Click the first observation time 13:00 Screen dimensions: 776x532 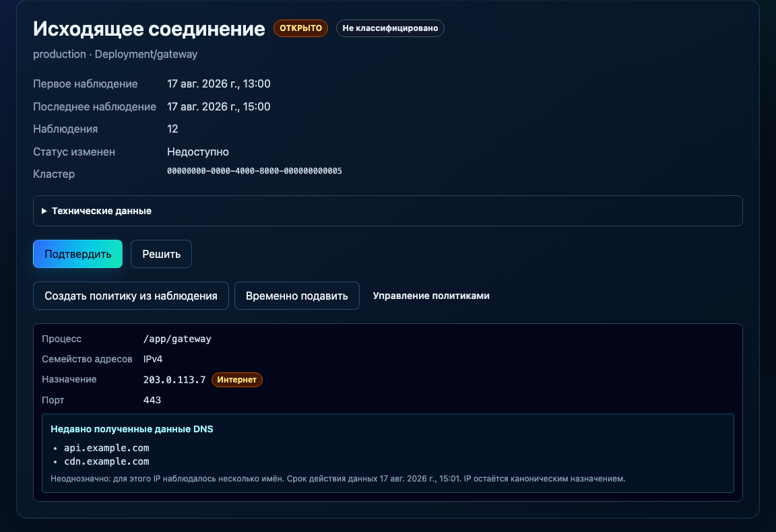pos(257,84)
